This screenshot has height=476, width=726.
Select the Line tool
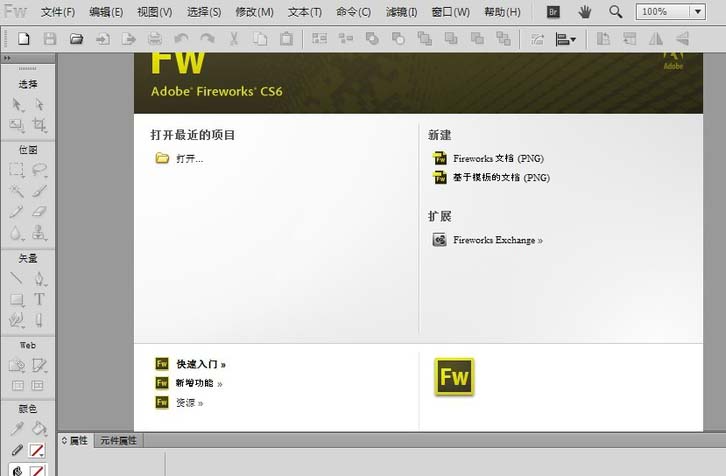point(16,278)
